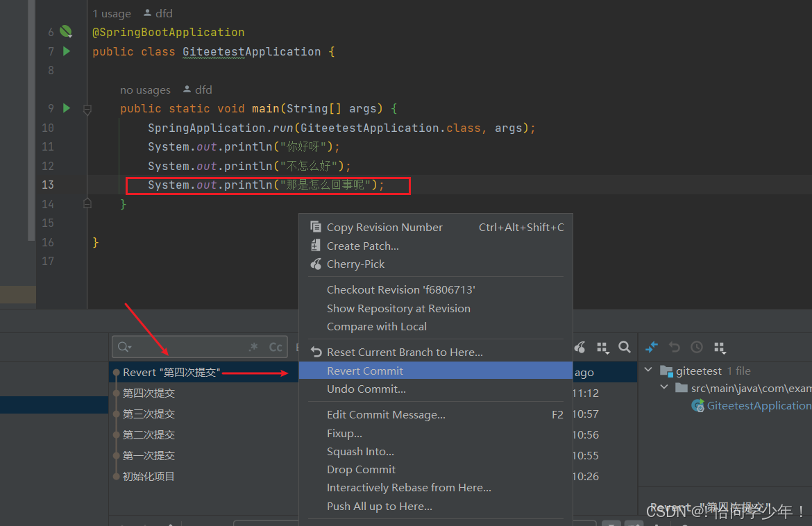Select the 初始化项目 commit row
Image resolution: width=812 pixels, height=526 pixels.
pyautogui.click(x=204, y=476)
